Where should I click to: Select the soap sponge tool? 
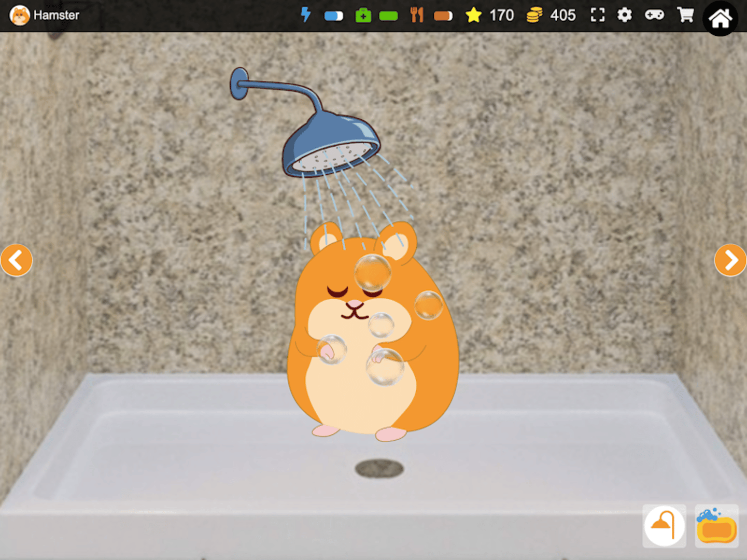tap(716, 526)
